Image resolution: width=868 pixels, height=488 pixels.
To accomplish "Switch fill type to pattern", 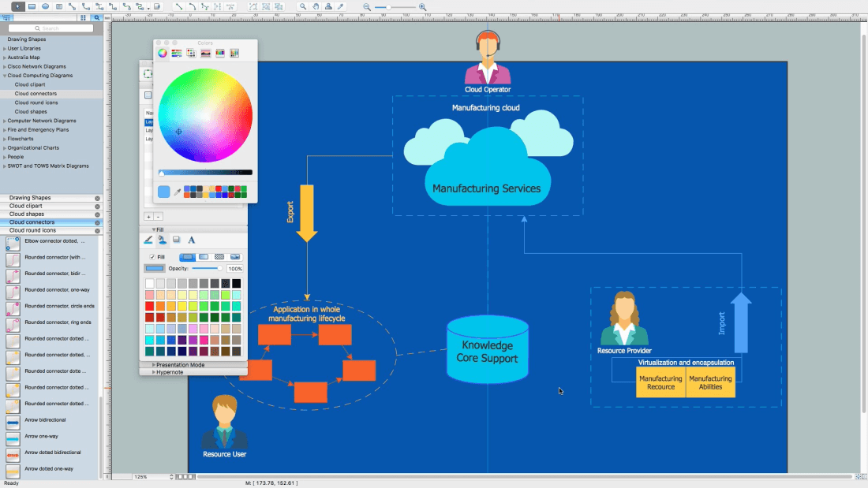I will point(219,257).
